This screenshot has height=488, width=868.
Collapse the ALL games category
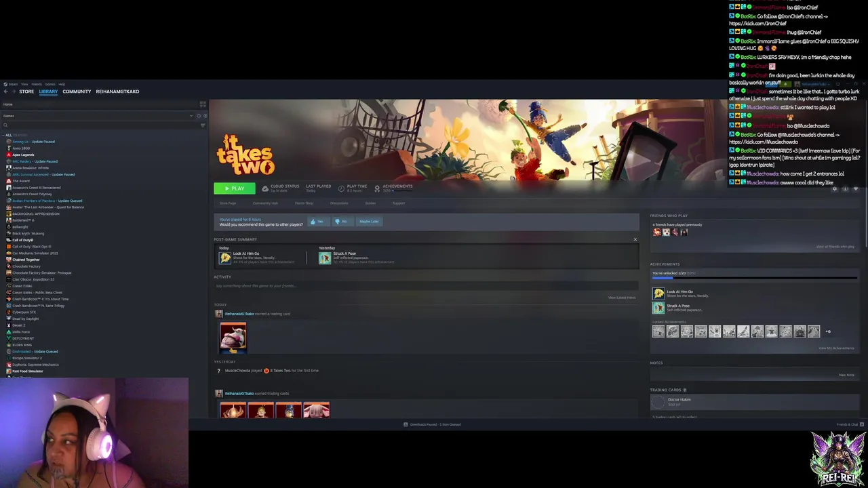pos(4,135)
